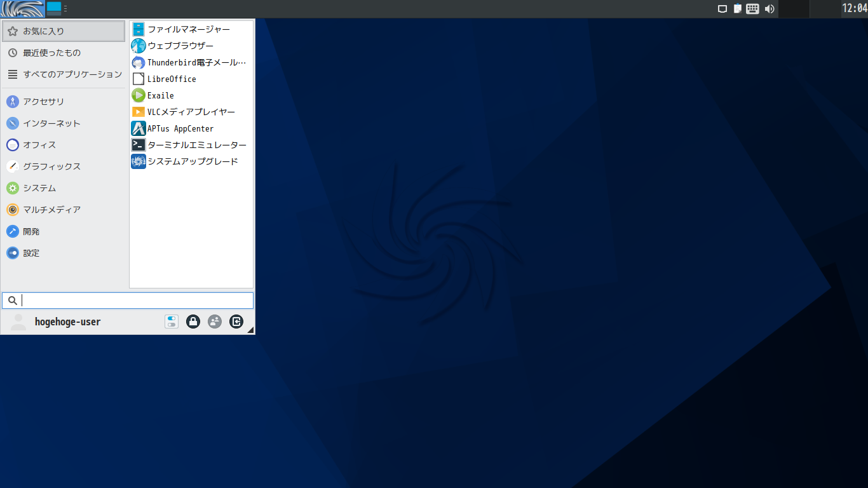
Task: Open Thunderbird電子メール client
Action: tap(191, 62)
